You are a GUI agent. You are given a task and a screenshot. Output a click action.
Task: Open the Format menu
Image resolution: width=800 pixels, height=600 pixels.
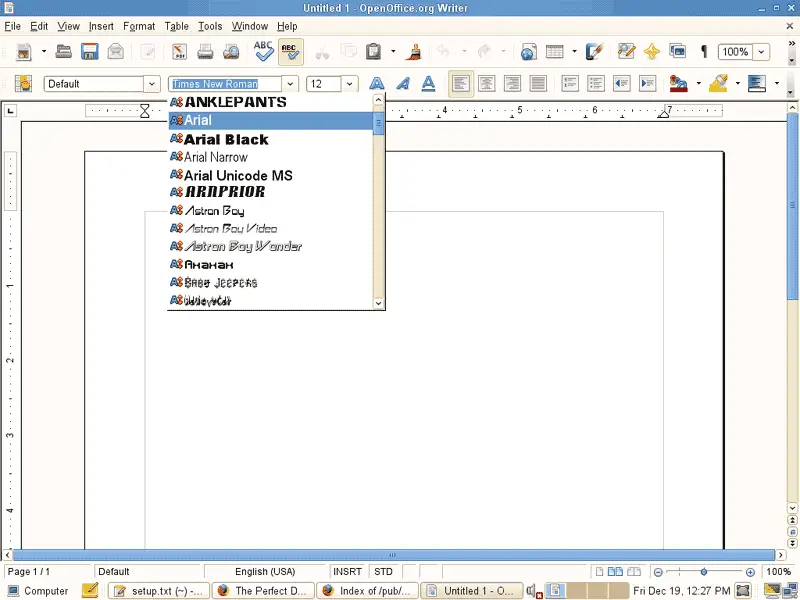[x=139, y=26]
